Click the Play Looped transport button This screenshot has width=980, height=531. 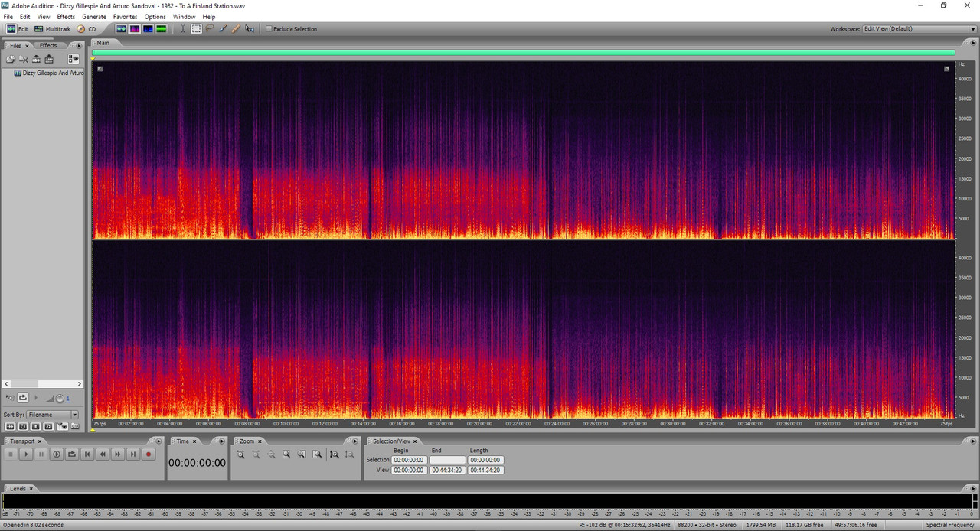pos(72,454)
